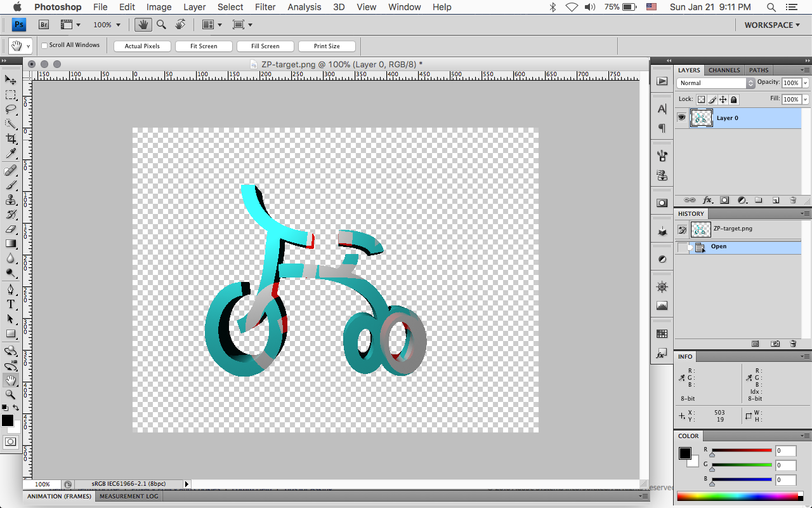Open the Clone Source panel icon
The width and height of the screenshot is (812, 508).
tap(662, 175)
